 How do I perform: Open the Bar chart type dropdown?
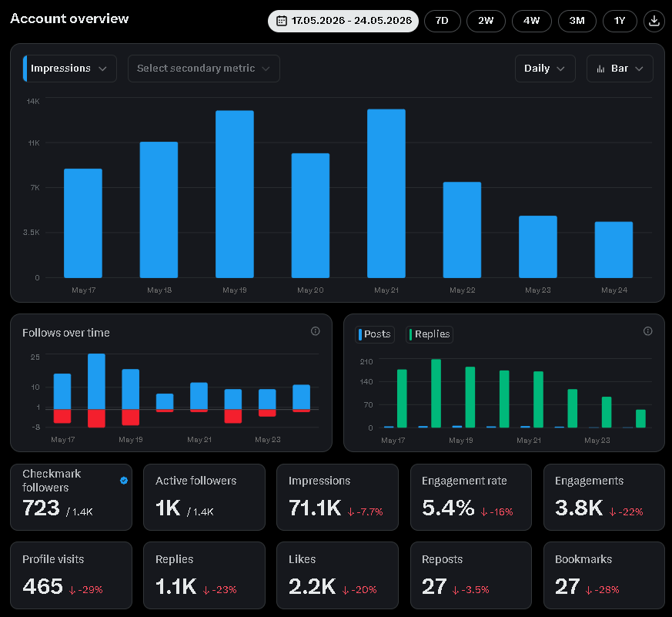tap(620, 69)
